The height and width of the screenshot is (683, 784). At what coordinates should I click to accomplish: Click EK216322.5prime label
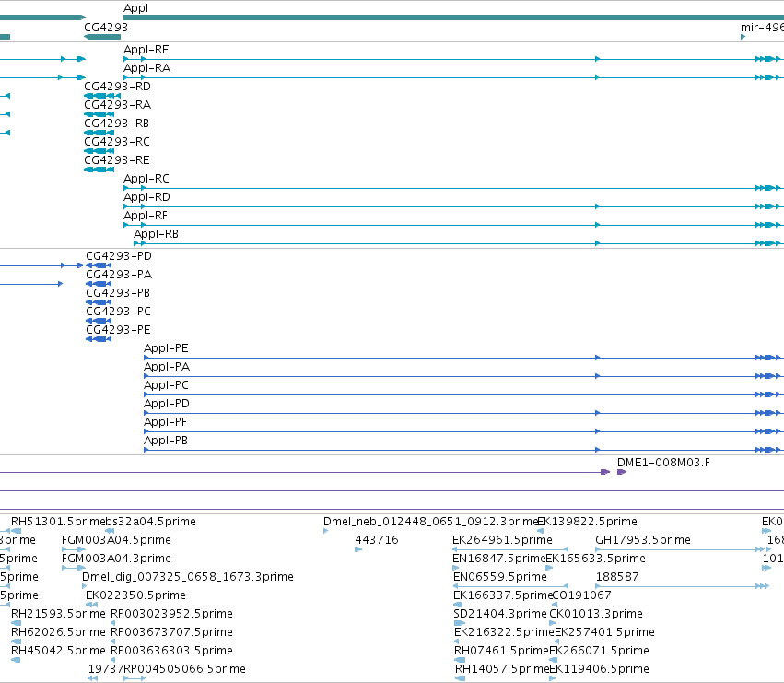pyautogui.click(x=504, y=632)
